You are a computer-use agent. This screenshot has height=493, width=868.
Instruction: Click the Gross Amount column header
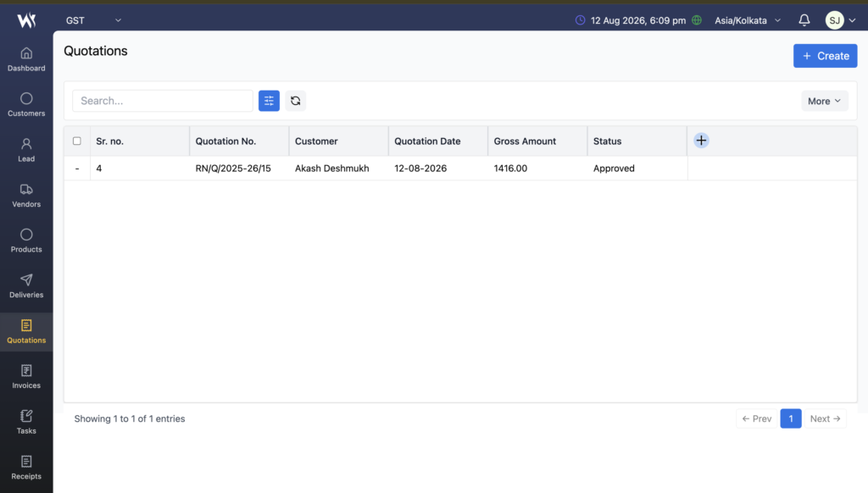tap(537, 141)
